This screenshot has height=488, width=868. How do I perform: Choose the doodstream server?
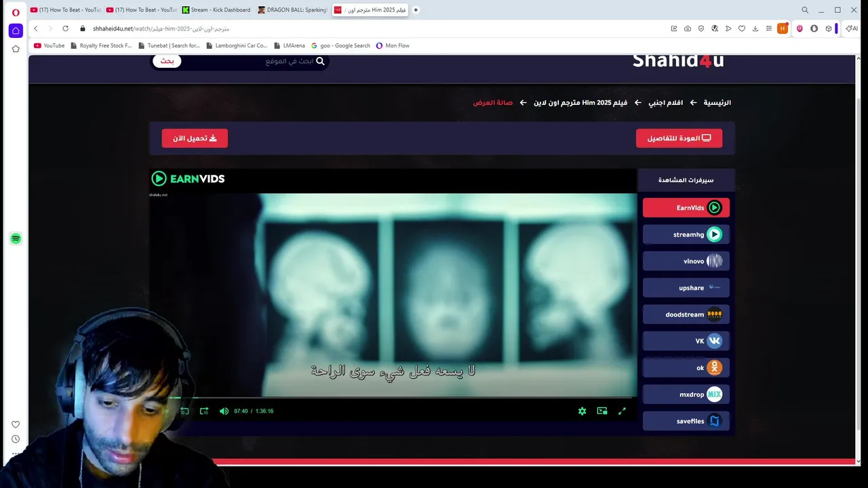686,314
